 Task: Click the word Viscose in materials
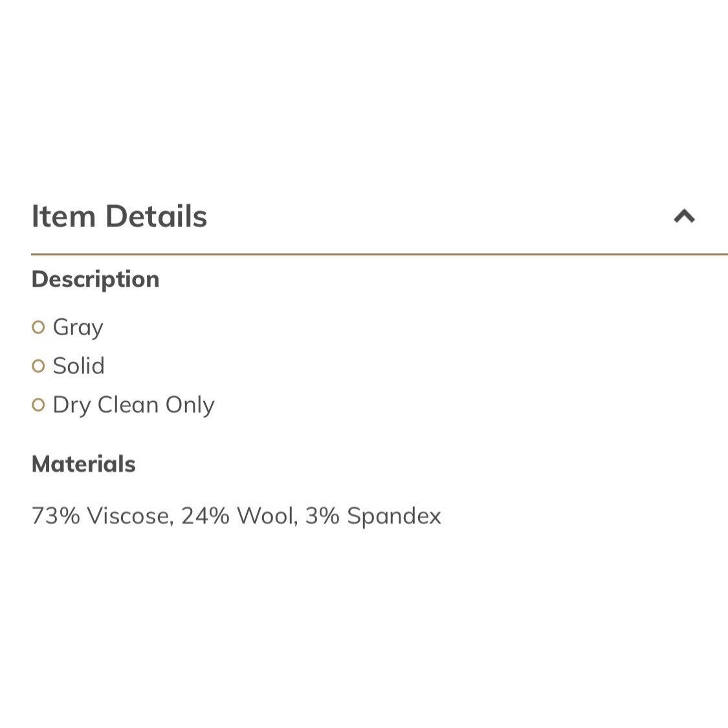(131, 516)
